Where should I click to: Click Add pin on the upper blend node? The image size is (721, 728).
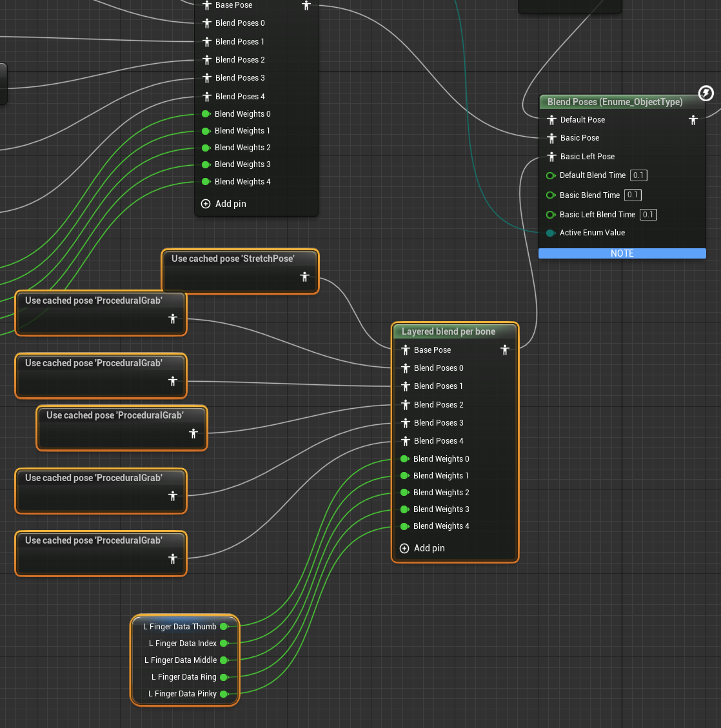click(x=223, y=203)
